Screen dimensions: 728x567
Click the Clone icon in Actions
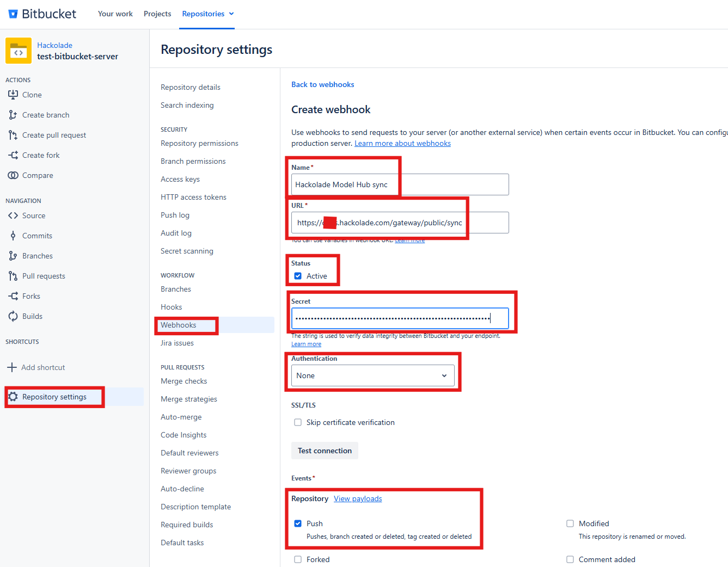click(13, 95)
